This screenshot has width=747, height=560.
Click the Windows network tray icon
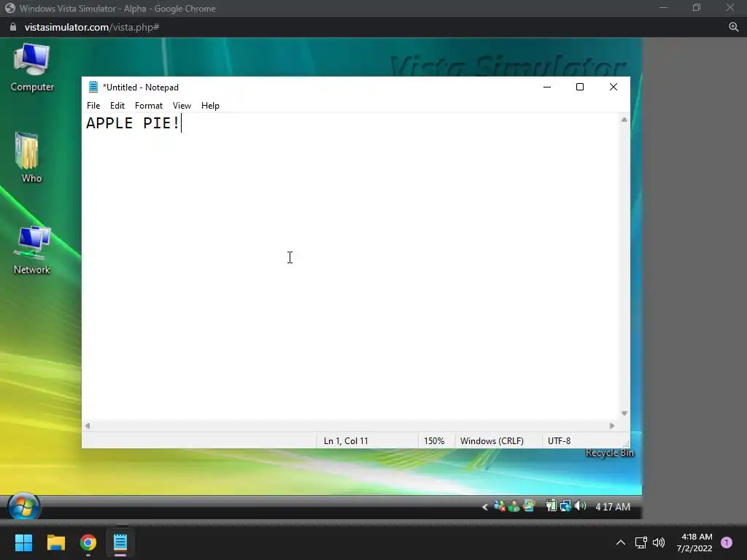tap(640, 542)
